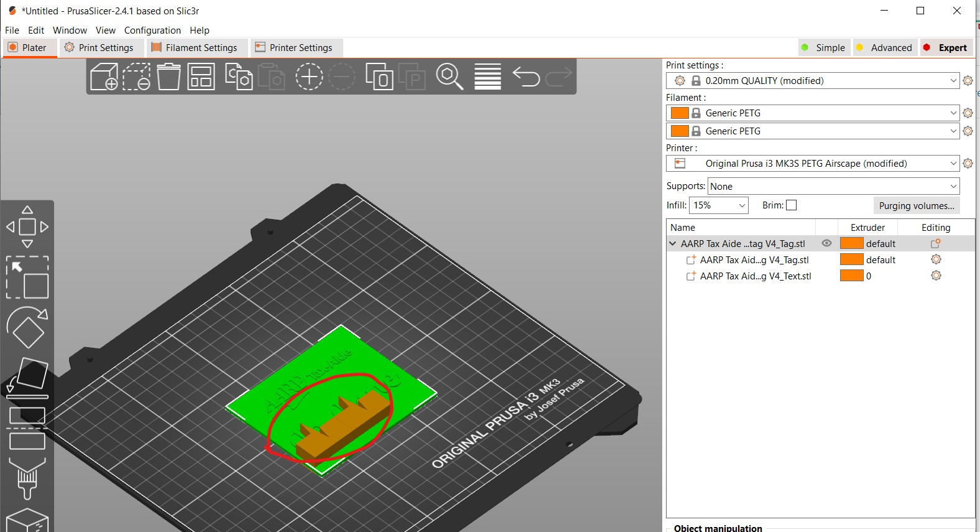Viewport: 980px width, 532px height.
Task: Toggle visibility eye for AARP Tax Aide object
Action: [x=826, y=243]
